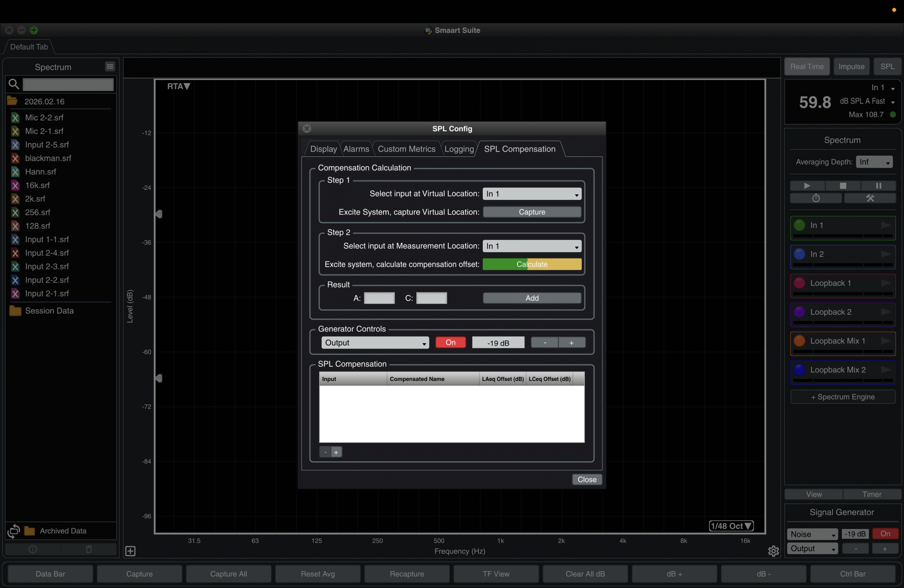904x588 pixels.
Task: Open graph settings gear icon
Action: [x=773, y=551]
